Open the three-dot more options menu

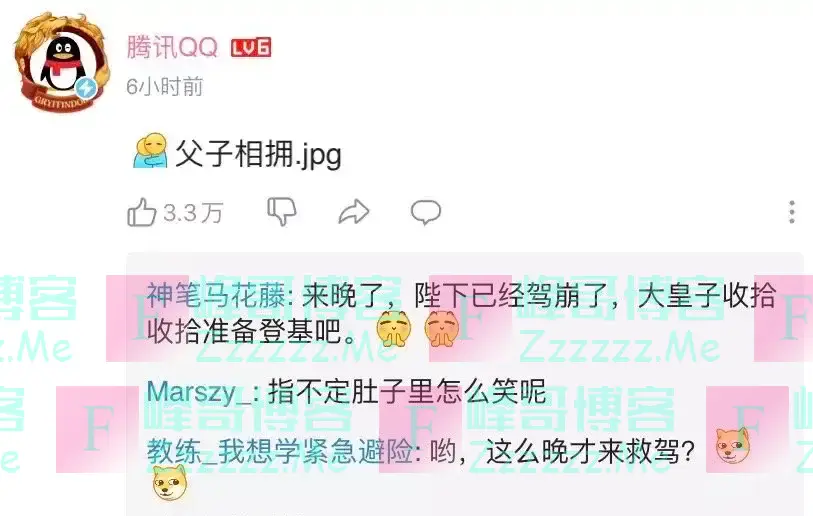tap(792, 212)
